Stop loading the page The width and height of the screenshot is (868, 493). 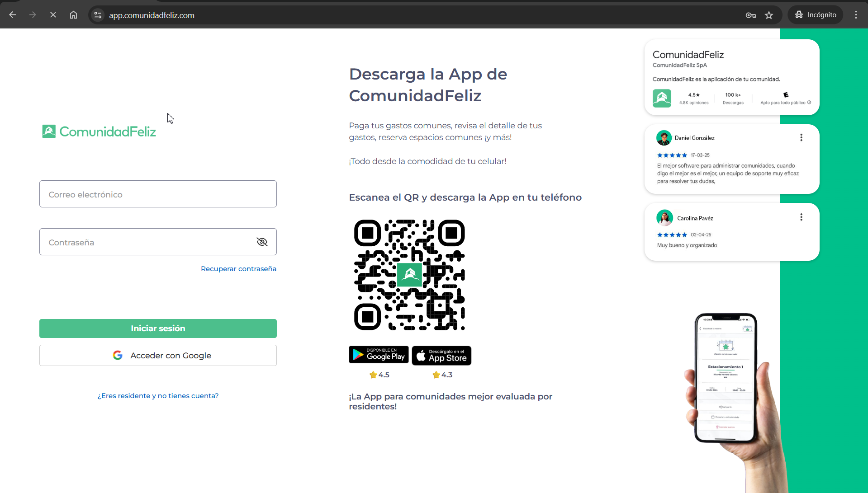click(53, 15)
